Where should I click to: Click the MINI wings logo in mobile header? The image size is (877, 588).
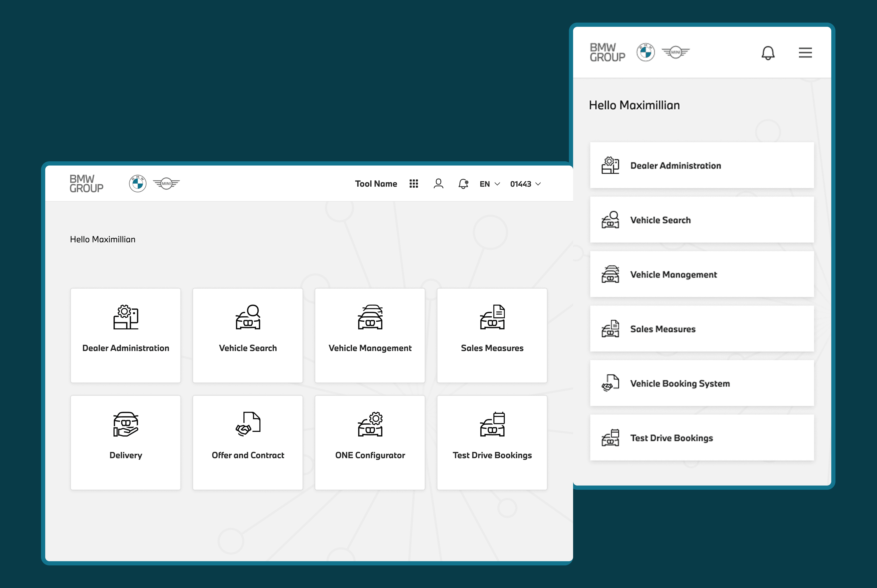tap(675, 53)
